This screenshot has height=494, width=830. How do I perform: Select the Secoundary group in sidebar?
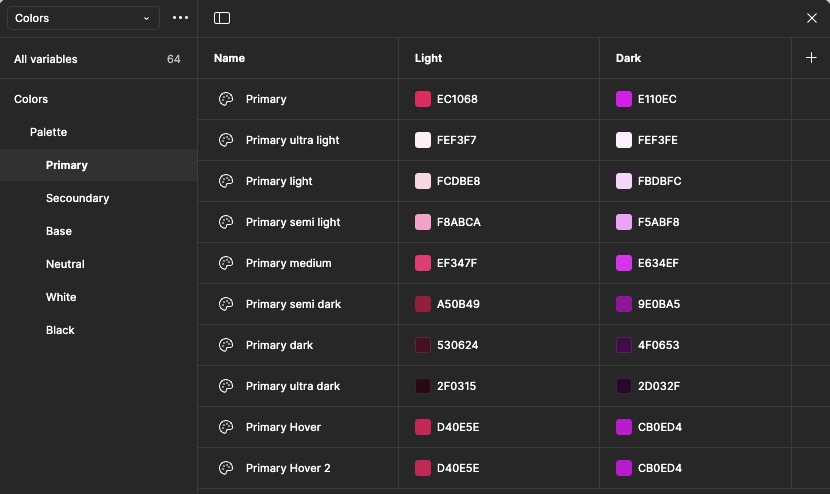[98, 198]
